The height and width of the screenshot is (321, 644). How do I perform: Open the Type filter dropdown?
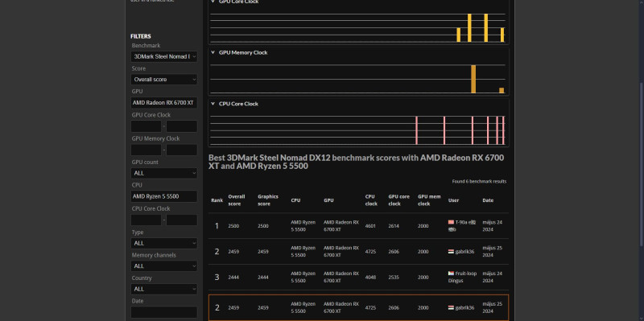pos(164,243)
